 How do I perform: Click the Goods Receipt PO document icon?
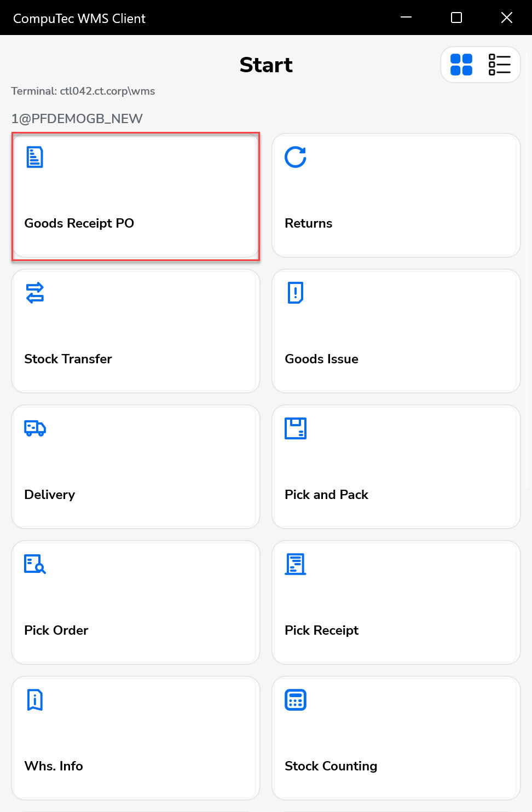pos(35,158)
